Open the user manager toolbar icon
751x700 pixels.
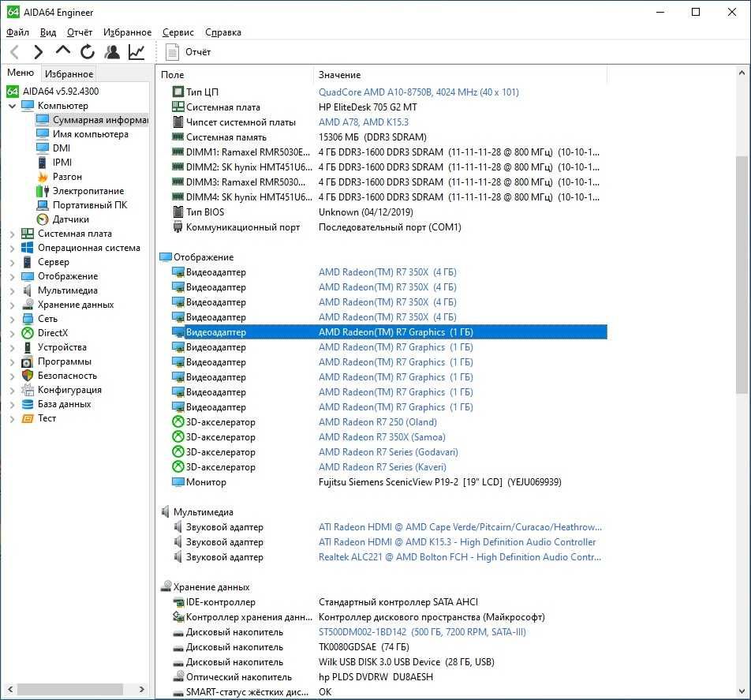(x=112, y=52)
